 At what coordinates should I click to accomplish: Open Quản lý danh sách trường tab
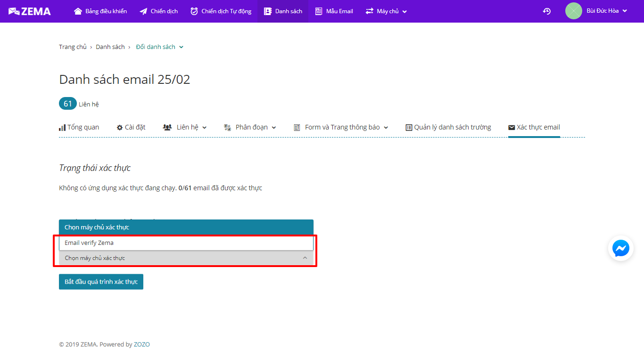click(448, 127)
